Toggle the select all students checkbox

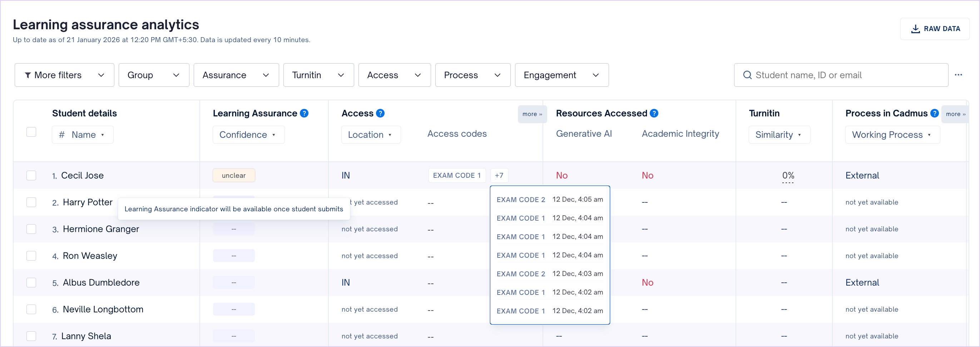[31, 132]
